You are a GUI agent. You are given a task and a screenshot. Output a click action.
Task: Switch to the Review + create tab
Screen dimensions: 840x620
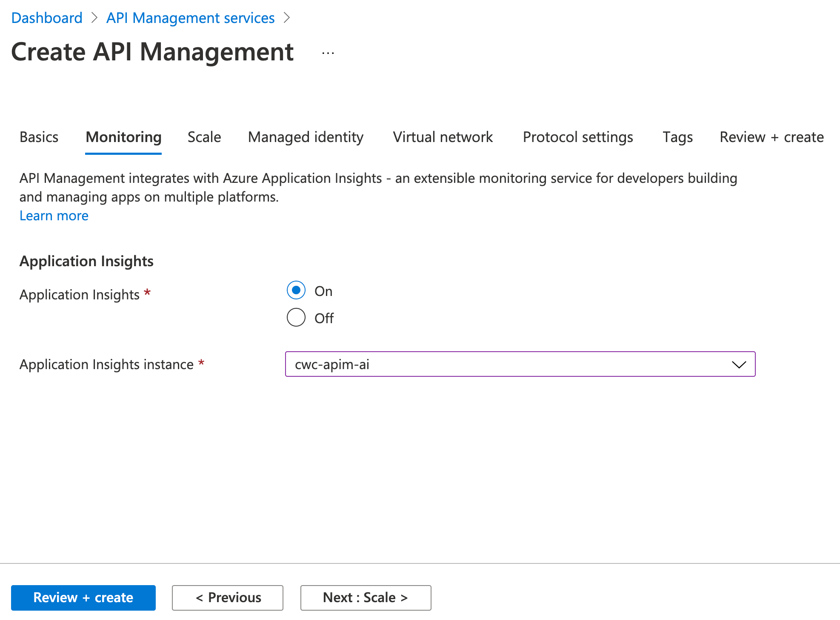pyautogui.click(x=771, y=137)
